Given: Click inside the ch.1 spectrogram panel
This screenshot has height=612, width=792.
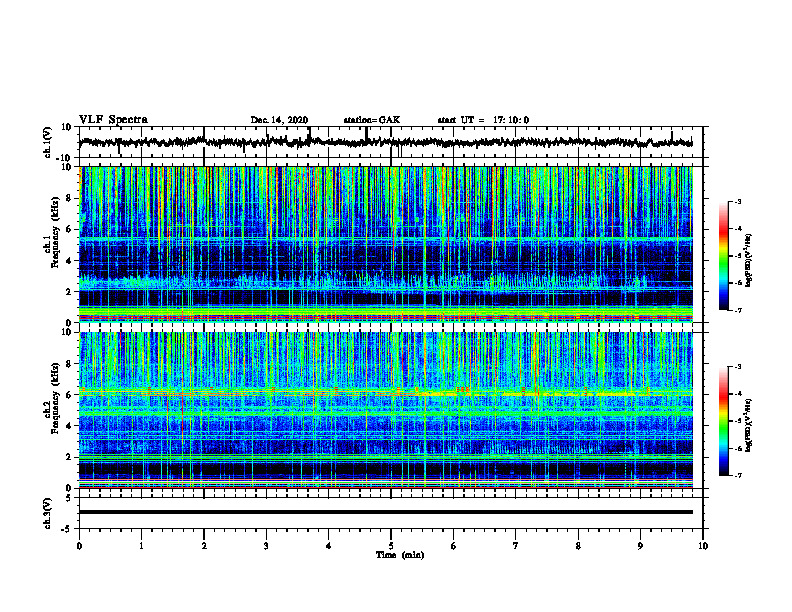Looking at the screenshot, I should point(385,244).
